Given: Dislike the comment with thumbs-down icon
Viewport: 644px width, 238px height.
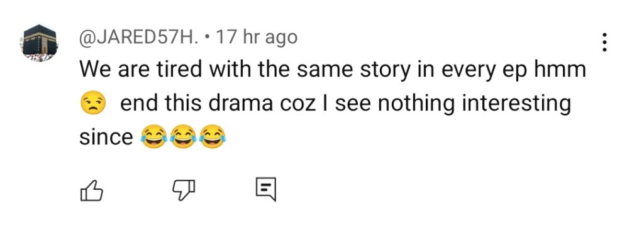Looking at the screenshot, I should coord(183,190).
